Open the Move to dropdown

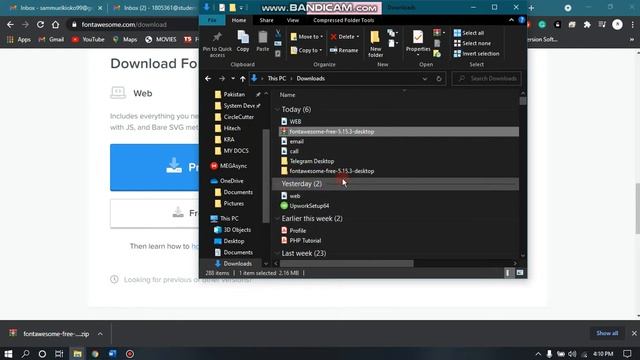coord(307,37)
